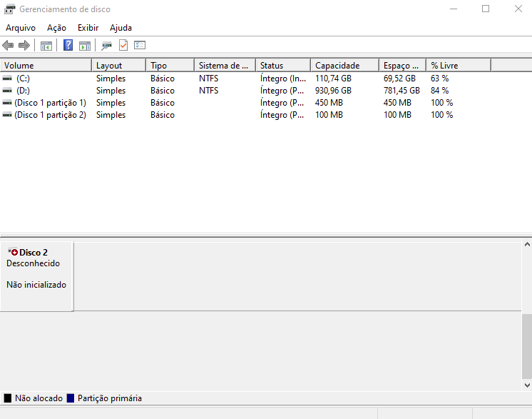Sort by the Espaço... column header

point(403,65)
